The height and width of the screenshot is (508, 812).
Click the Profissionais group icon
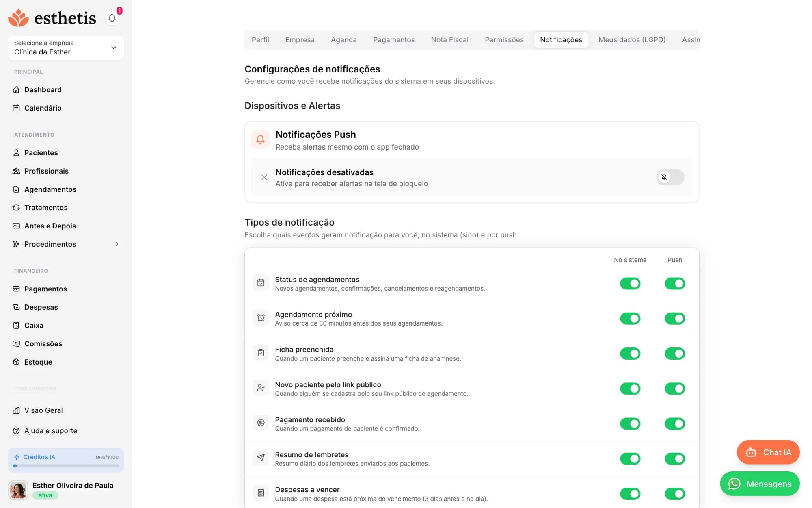(16, 171)
